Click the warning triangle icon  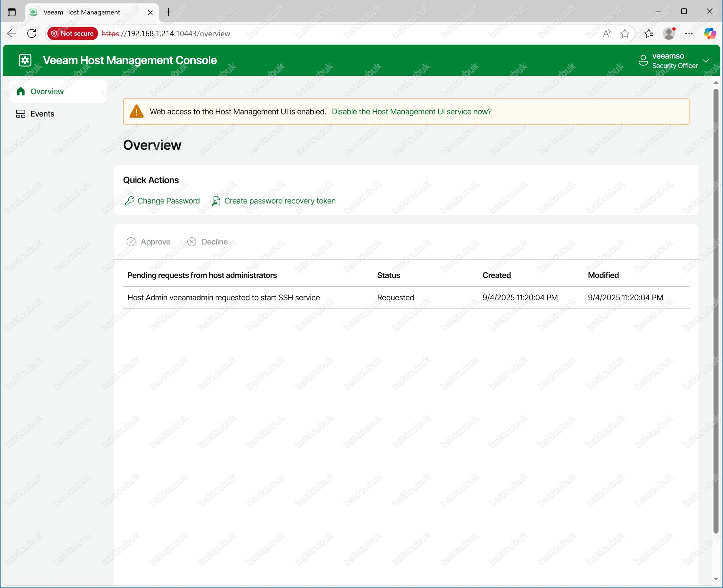tap(137, 111)
